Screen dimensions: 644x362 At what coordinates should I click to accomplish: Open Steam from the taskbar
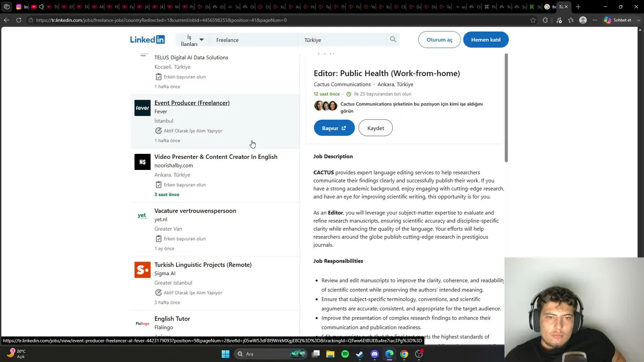[x=360, y=354]
